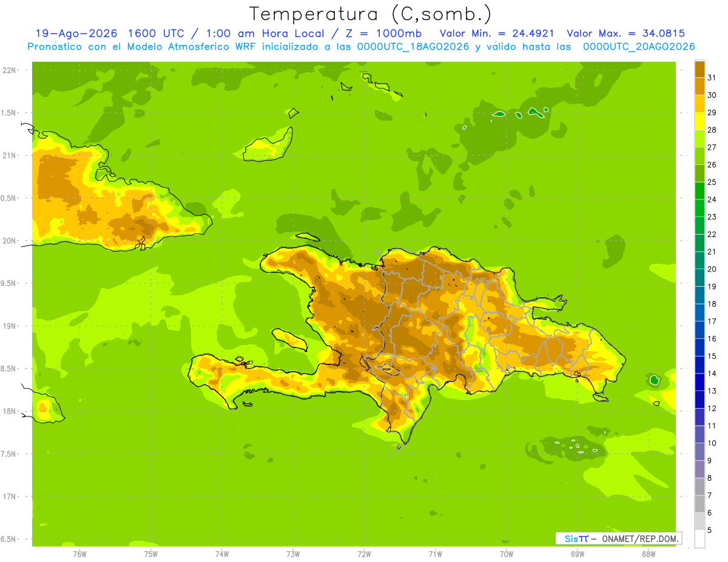Click the legend swatch between 24 and 25
Screen dimensions: 728x562
[699, 191]
